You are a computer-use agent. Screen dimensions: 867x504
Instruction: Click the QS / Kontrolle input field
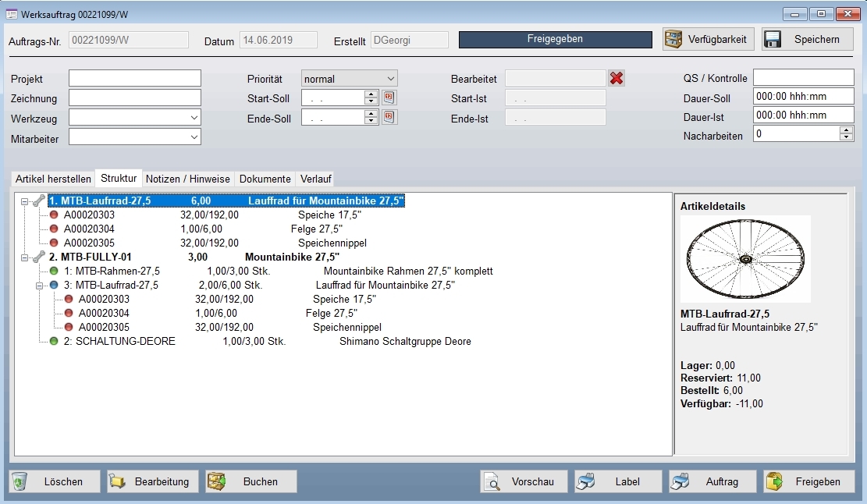click(804, 77)
